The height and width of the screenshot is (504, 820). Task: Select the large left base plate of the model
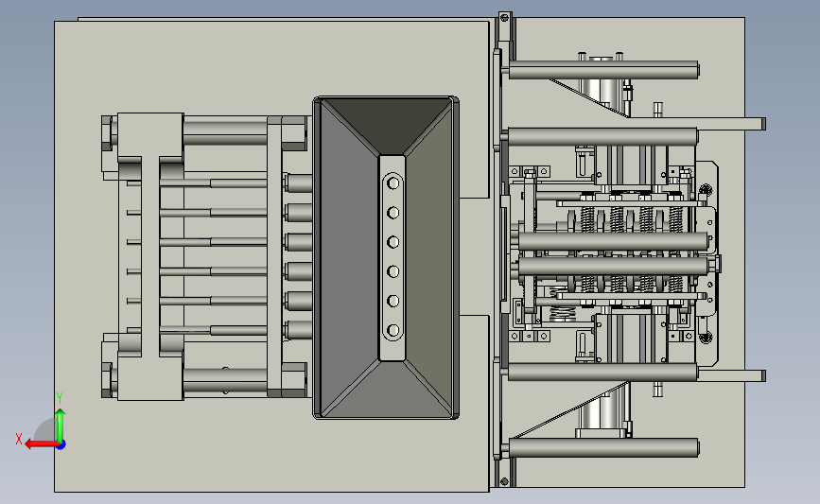(272, 256)
